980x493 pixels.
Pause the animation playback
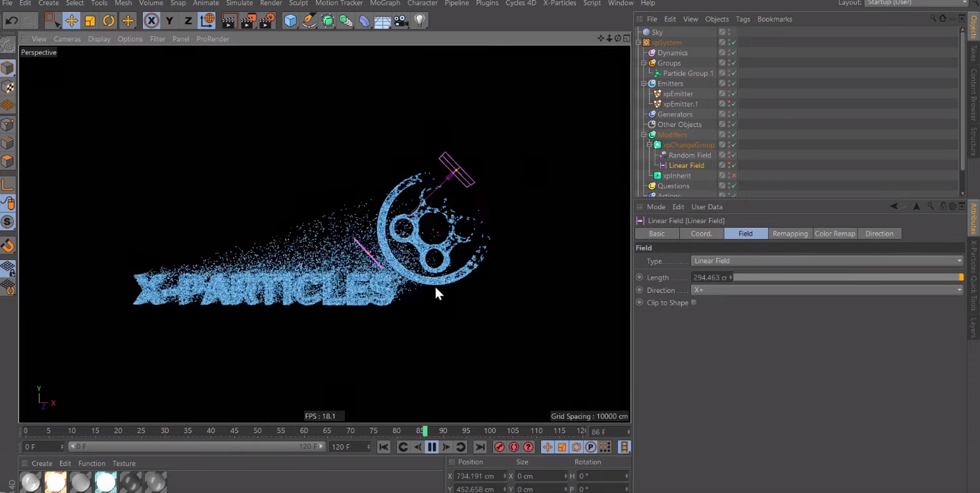pos(432,448)
